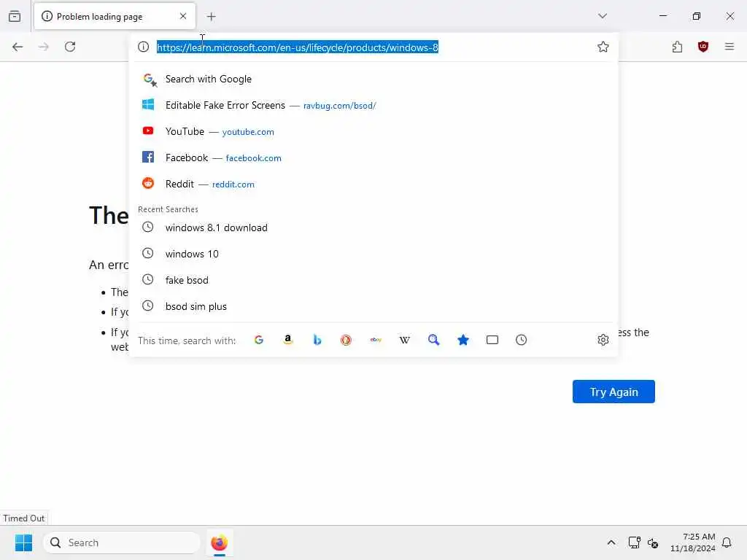This screenshot has height=560, width=747.
Task: Open the Windows Start menu
Action: pyautogui.click(x=23, y=542)
